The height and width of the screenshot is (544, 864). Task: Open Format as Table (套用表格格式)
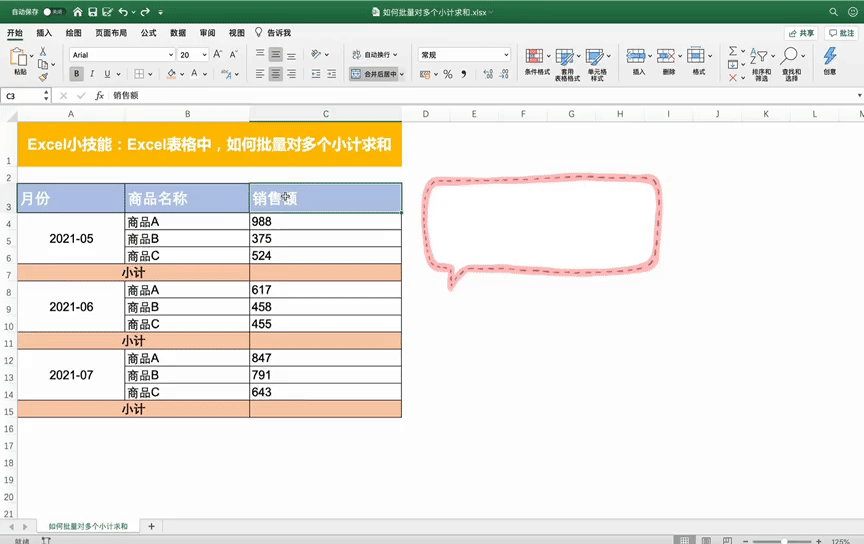(x=567, y=64)
